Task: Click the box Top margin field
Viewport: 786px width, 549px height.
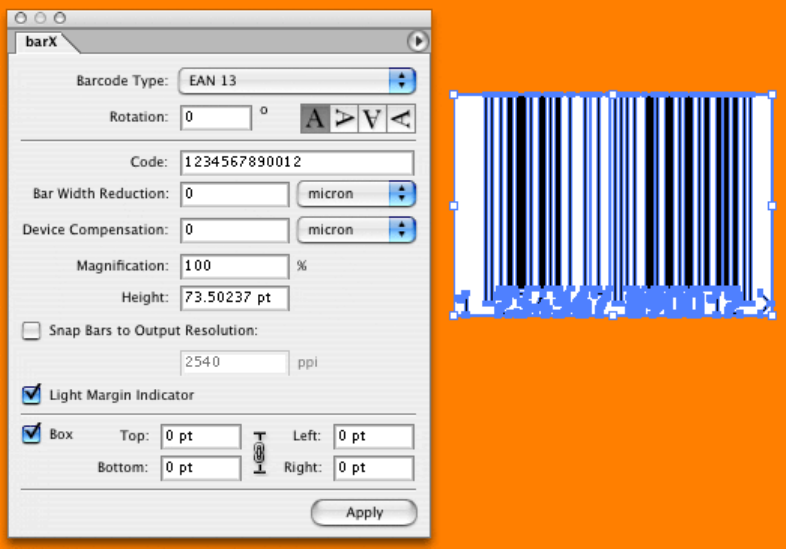Action: point(201,436)
